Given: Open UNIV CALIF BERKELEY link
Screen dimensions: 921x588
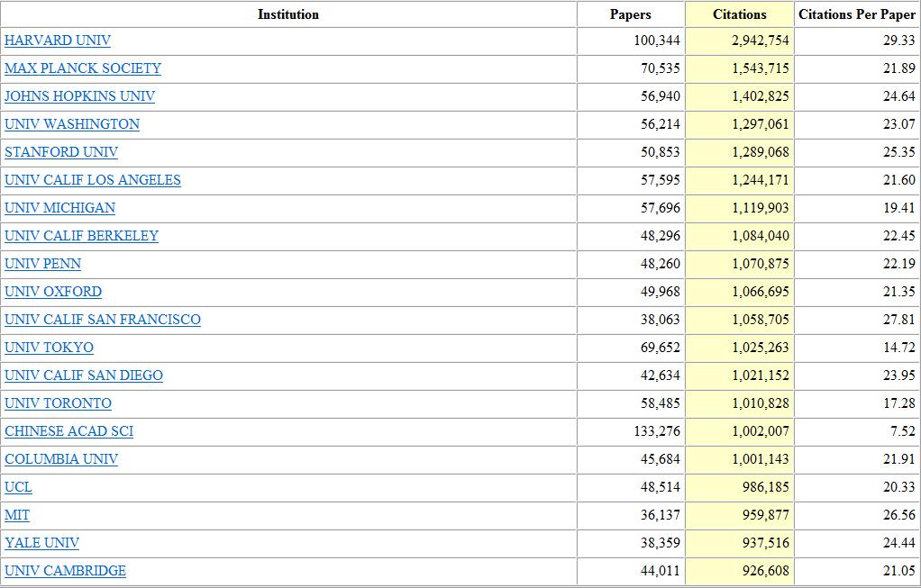Looking at the screenshot, I should point(82,236).
